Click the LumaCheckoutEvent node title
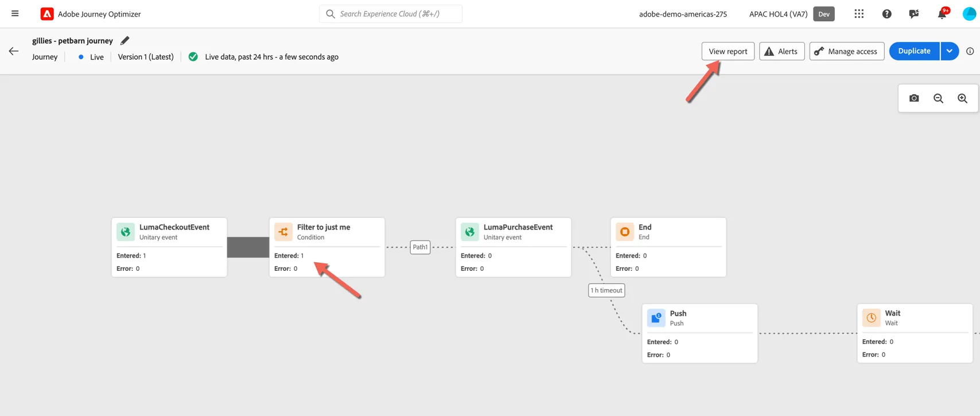Viewport: 980px width, 416px height. (x=174, y=227)
